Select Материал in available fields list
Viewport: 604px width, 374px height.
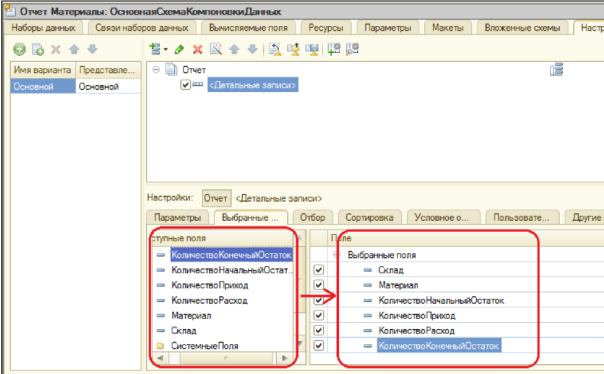191,315
